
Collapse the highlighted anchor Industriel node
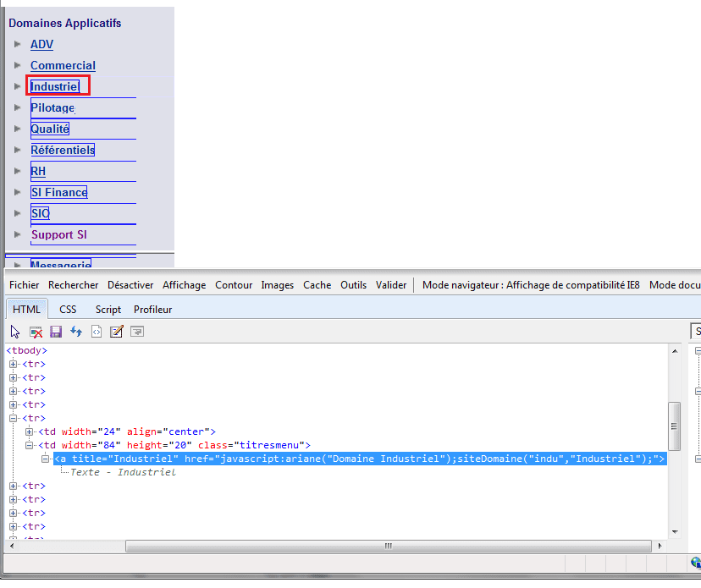[x=47, y=459]
